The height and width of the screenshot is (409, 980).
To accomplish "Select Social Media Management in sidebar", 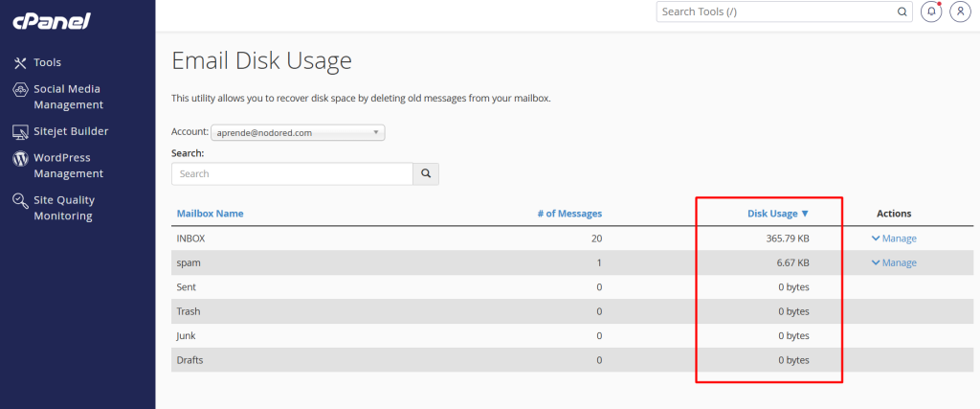I will click(x=68, y=97).
